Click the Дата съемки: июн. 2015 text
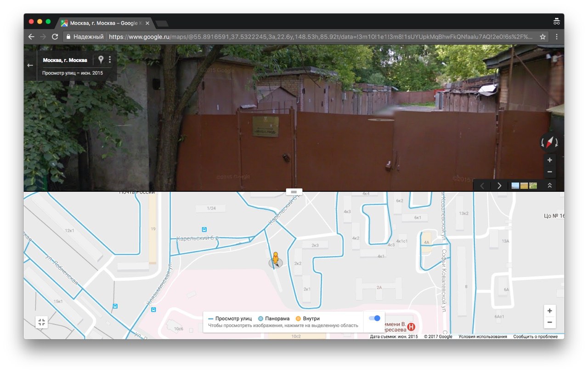The image size is (588, 373). pos(394,336)
